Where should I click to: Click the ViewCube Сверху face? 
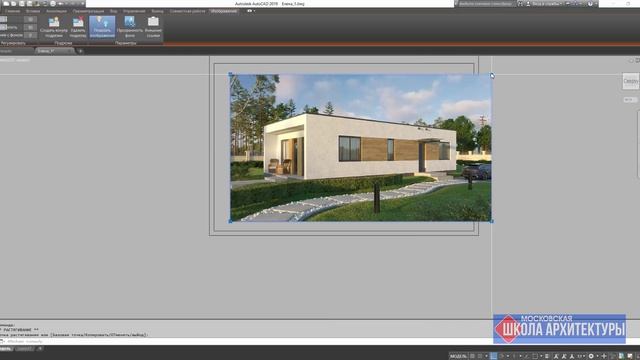[x=631, y=81]
